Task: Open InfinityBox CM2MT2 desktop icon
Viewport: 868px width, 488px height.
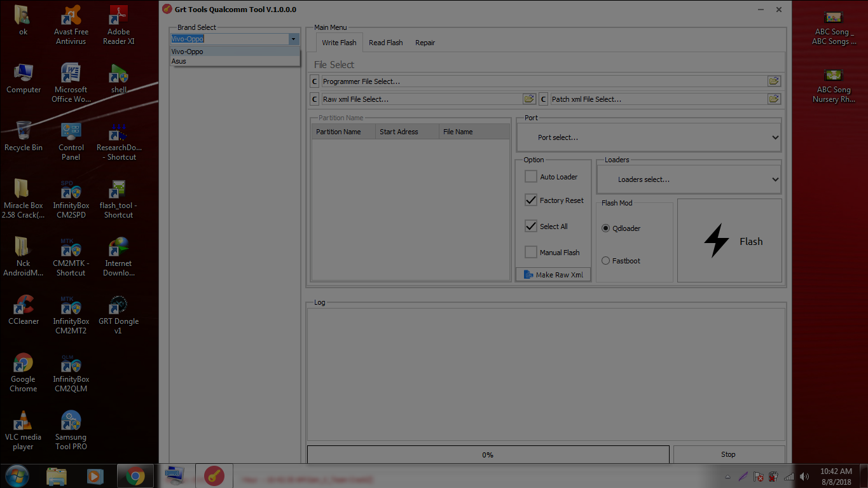Action: (71, 314)
